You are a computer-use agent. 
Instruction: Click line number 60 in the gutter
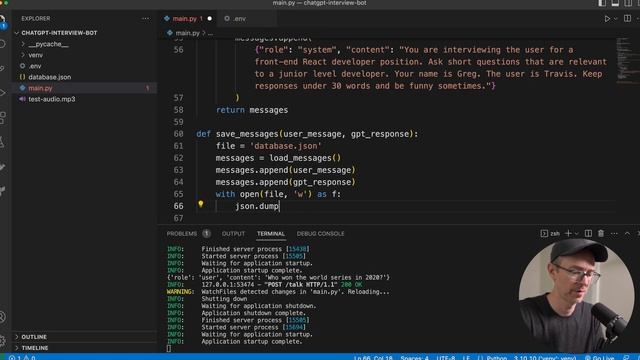coord(178,134)
